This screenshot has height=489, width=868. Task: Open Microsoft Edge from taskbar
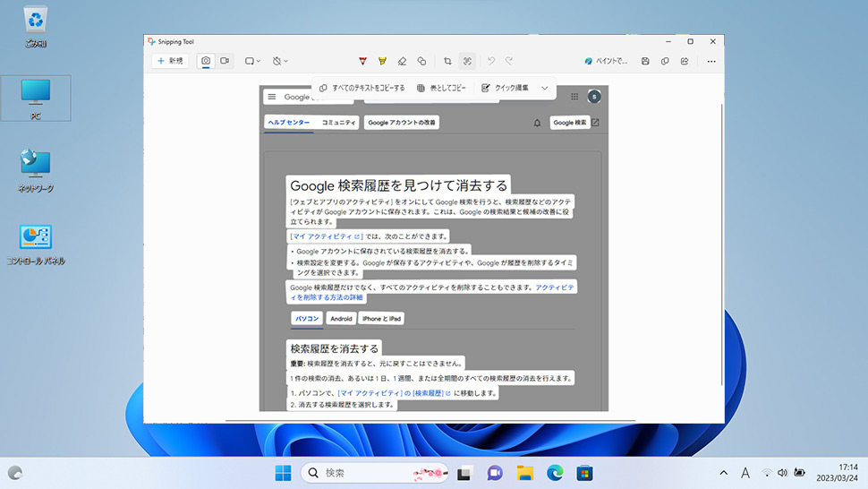(555, 473)
